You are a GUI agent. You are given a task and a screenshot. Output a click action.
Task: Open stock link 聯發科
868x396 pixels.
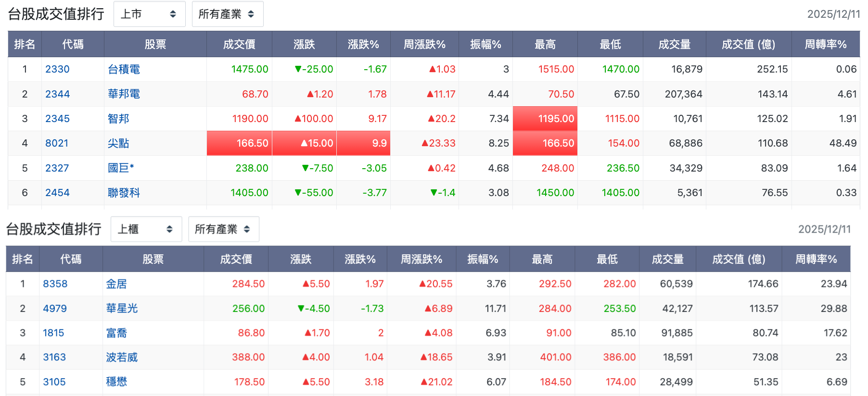tap(124, 193)
